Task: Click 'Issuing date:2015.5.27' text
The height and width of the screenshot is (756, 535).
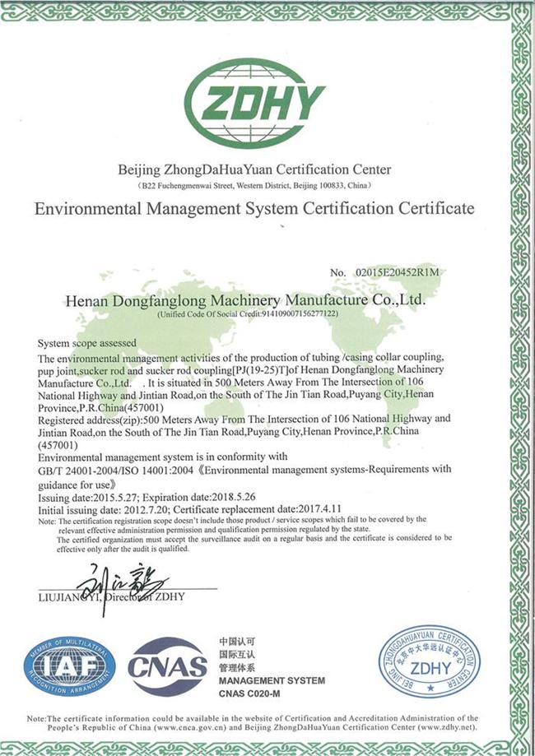Action: pos(88,498)
